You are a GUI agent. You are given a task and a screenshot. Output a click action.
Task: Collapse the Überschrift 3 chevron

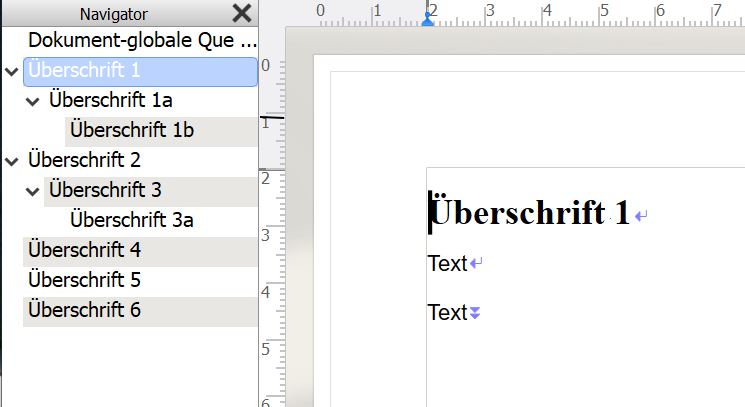pos(32,191)
